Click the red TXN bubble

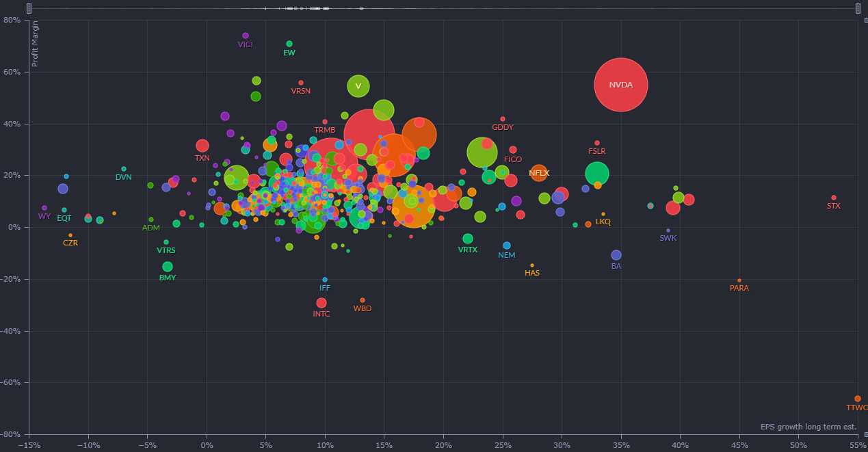point(202,146)
